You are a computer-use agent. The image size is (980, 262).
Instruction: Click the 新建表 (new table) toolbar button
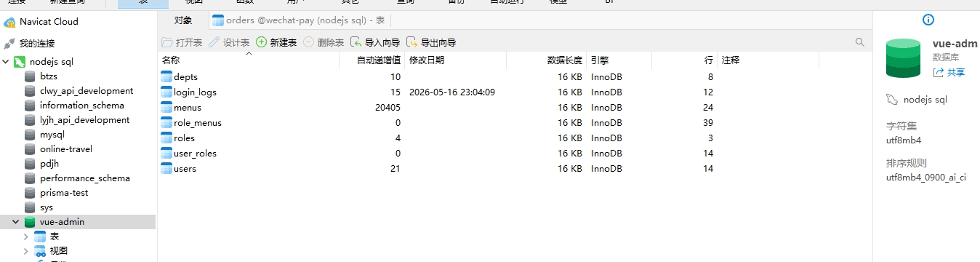pyautogui.click(x=276, y=42)
